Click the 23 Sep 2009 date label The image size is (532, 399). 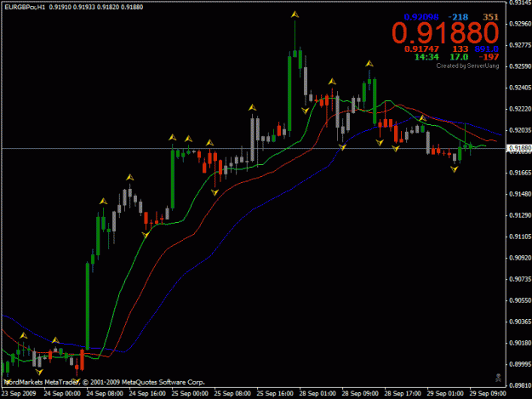point(19,394)
